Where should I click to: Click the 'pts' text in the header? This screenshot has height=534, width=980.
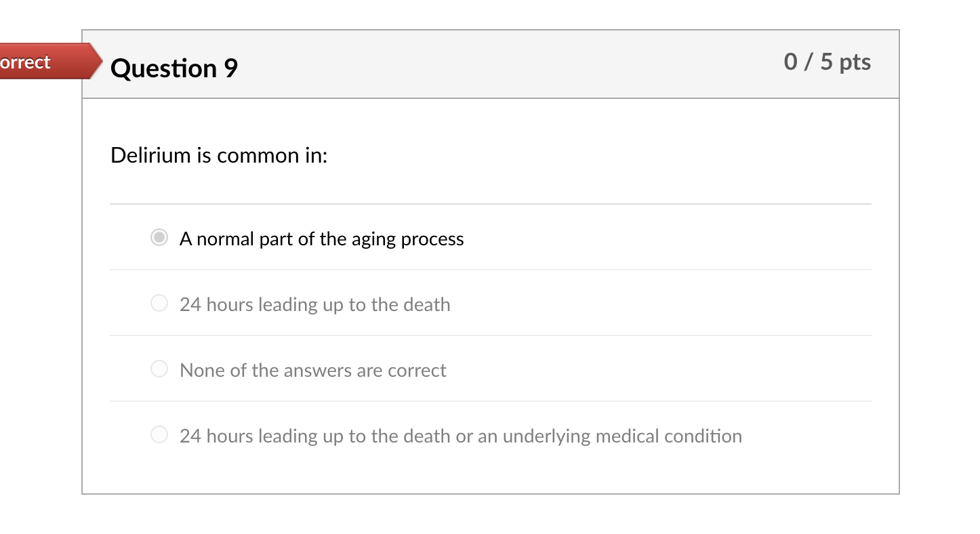point(855,62)
